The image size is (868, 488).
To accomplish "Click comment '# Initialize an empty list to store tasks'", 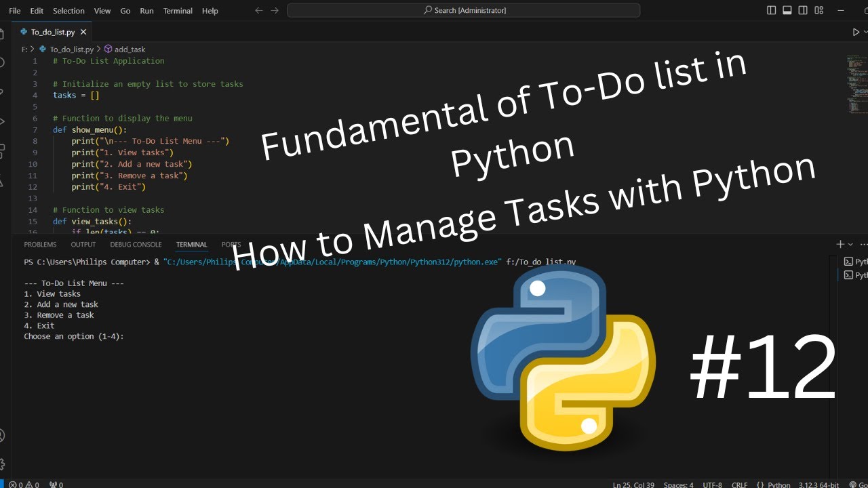I will pos(148,84).
